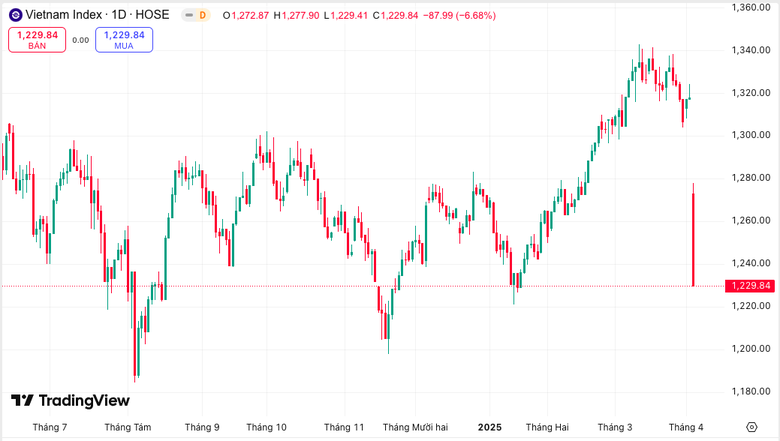Click the 0.00 spread value
The image size is (780, 441).
click(81, 40)
